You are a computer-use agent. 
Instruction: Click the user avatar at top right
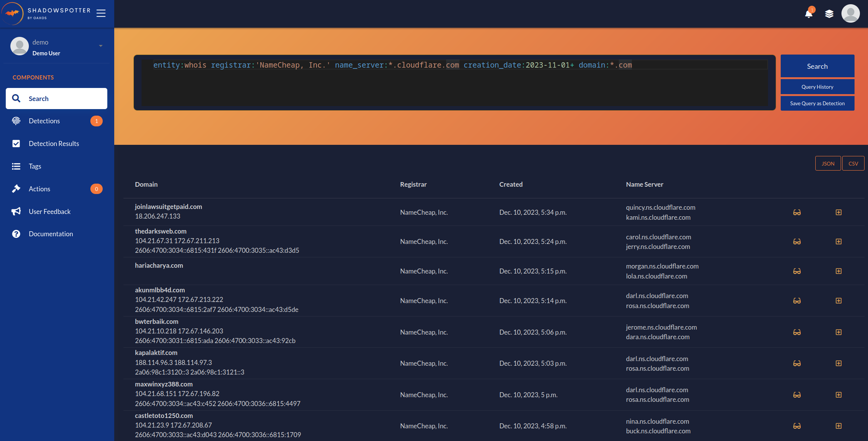[x=850, y=14]
